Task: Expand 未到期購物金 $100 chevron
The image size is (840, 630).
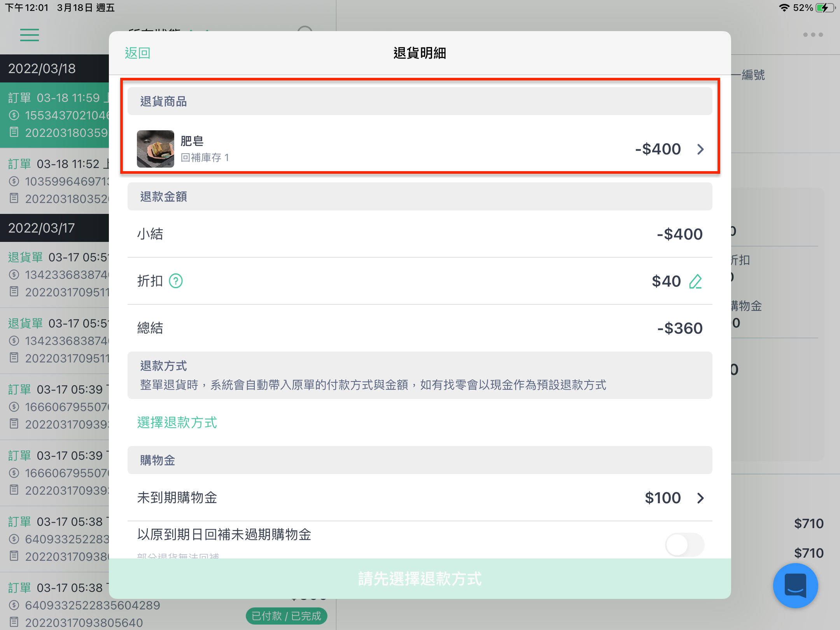Action: pyautogui.click(x=700, y=498)
